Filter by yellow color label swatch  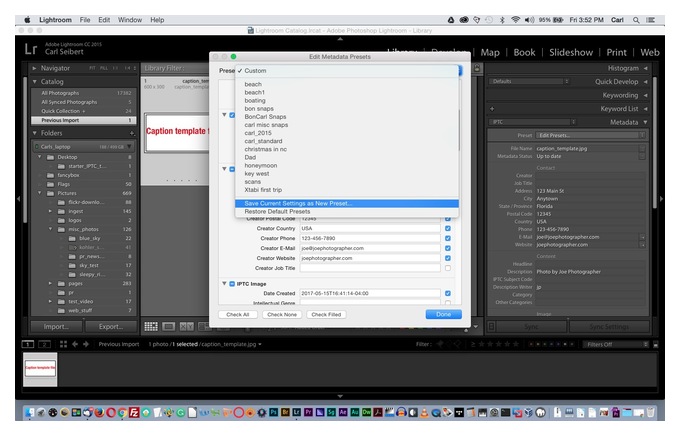[539, 344]
